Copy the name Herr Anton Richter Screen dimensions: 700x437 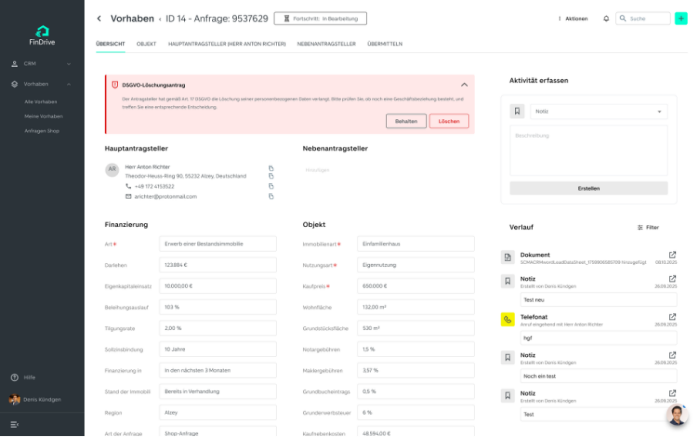270,167
